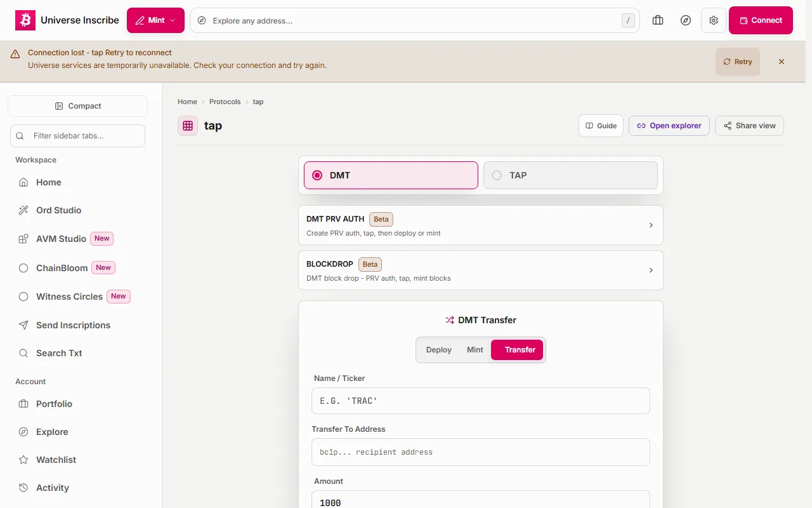Expand the DMT PRV AUTH row chevron

[651, 225]
